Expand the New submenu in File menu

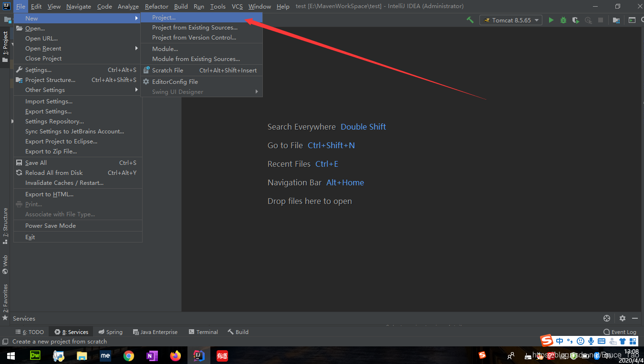click(77, 18)
